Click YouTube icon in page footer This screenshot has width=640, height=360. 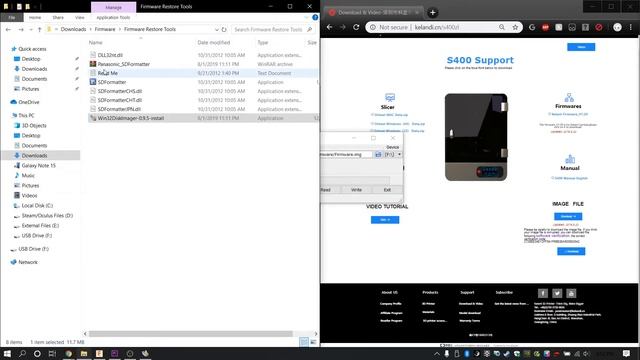pyautogui.click(x=571, y=293)
